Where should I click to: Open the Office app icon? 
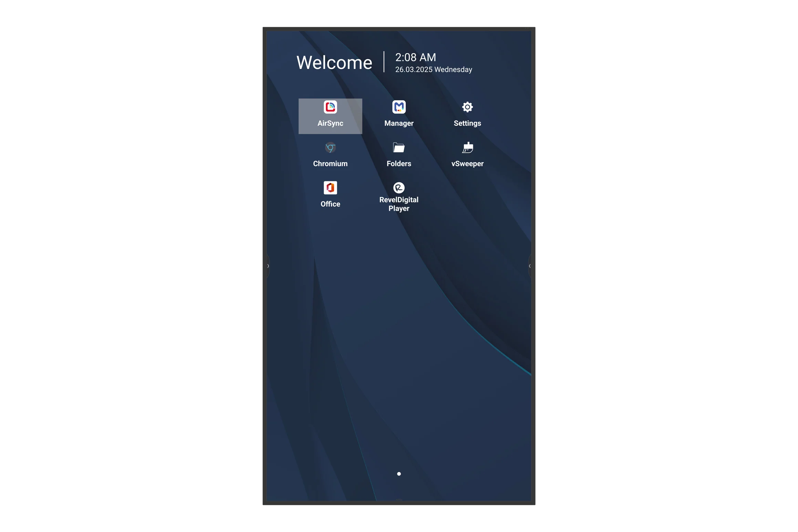point(330,188)
